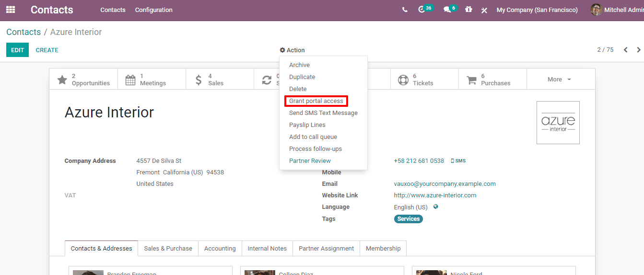
Task: Click the Azure Interior logo image
Action: coord(558,123)
